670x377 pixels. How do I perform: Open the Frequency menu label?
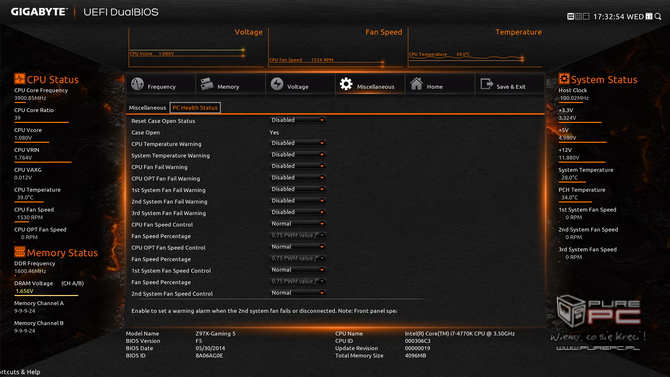(162, 87)
